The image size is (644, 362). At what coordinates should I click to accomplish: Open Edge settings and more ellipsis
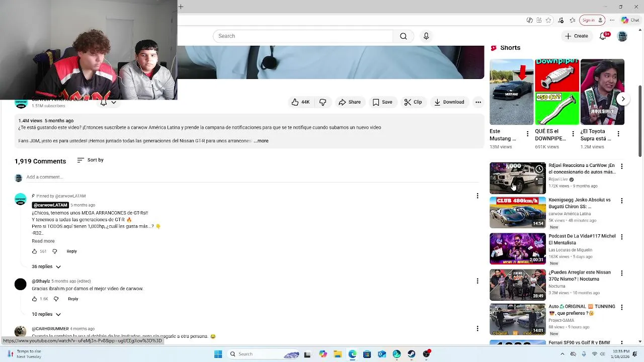point(612,20)
